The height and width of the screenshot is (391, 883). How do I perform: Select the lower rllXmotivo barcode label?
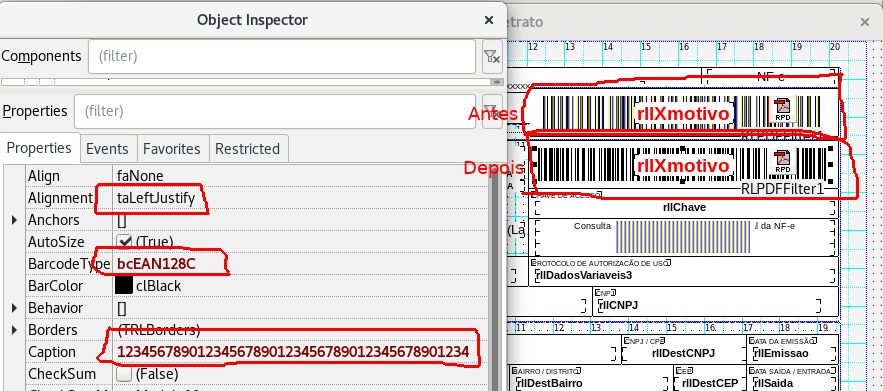[x=683, y=166]
